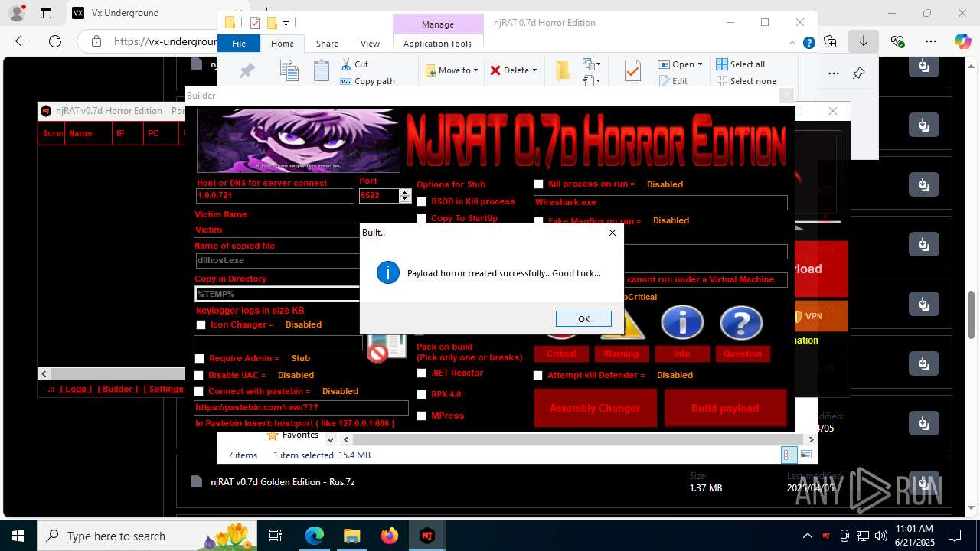Click the Copy icon in Explorer ribbon

[289, 71]
